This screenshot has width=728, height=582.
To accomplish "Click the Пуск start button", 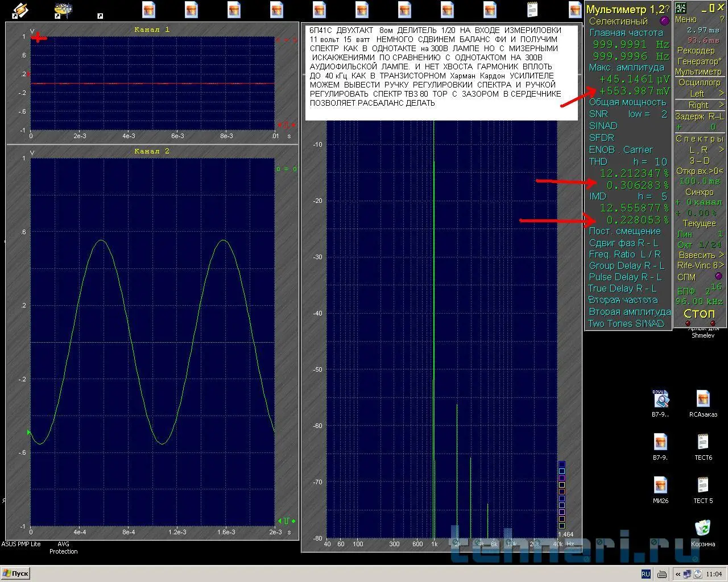I will click(15, 573).
